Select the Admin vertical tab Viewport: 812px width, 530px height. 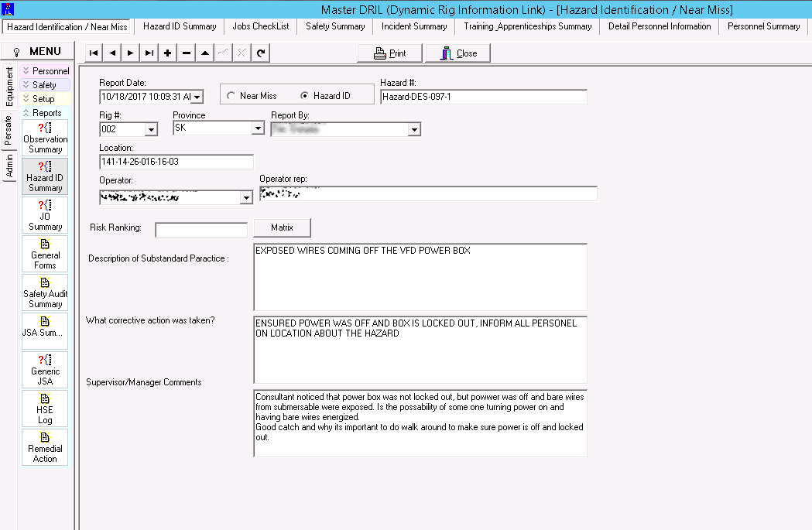pyautogui.click(x=9, y=166)
